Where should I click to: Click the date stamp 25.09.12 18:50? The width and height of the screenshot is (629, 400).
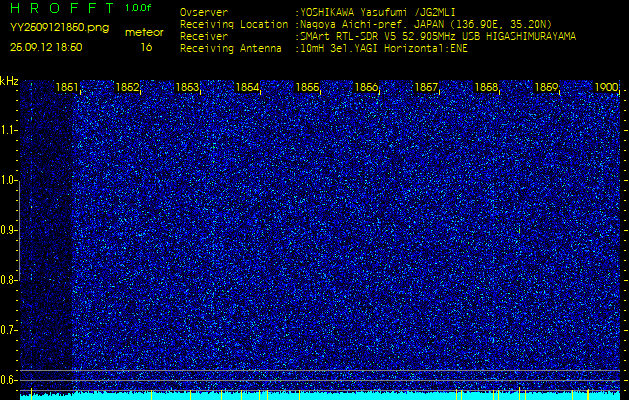[x=46, y=47]
